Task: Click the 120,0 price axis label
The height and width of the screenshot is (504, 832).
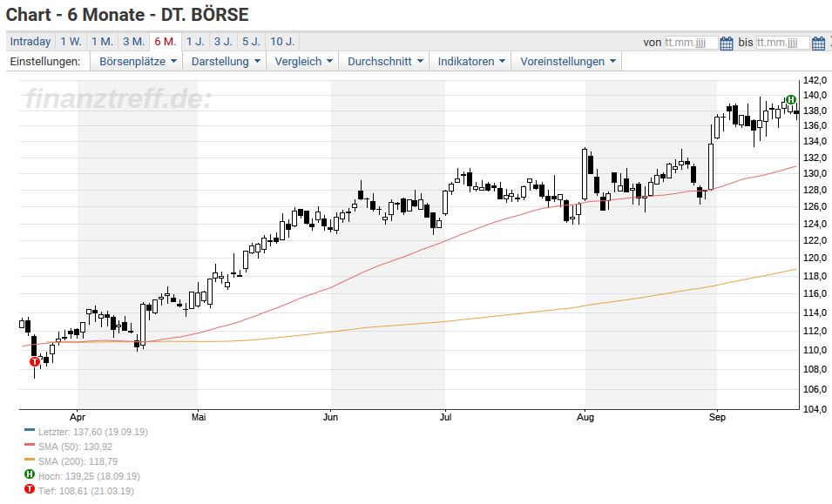Action: [x=815, y=259]
